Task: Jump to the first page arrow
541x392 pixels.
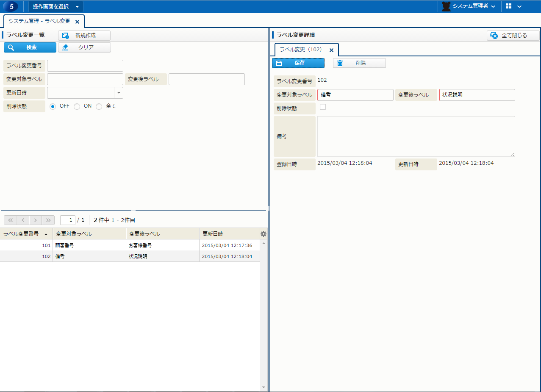Action: [x=10, y=220]
